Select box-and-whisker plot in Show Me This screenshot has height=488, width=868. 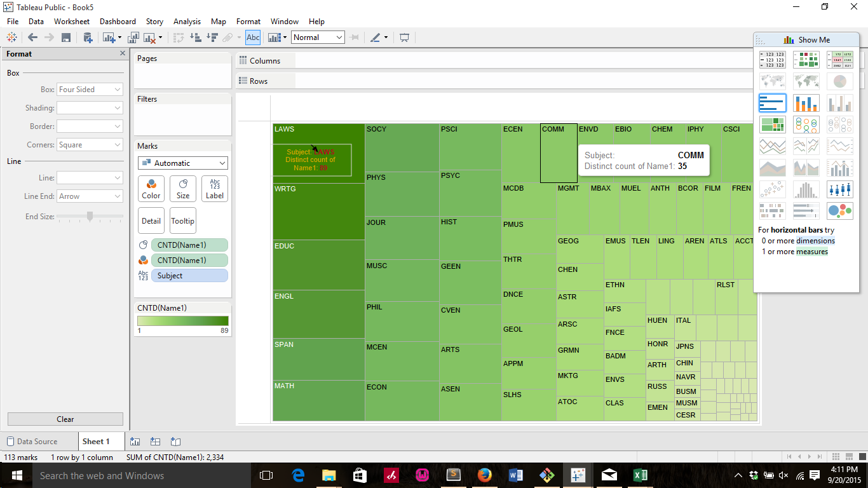(x=840, y=189)
